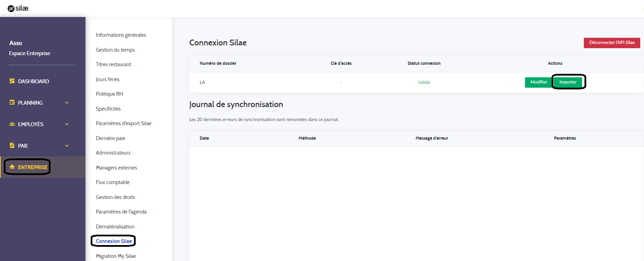
Task: Expand the Planning menu chevron
Action: [x=67, y=103]
